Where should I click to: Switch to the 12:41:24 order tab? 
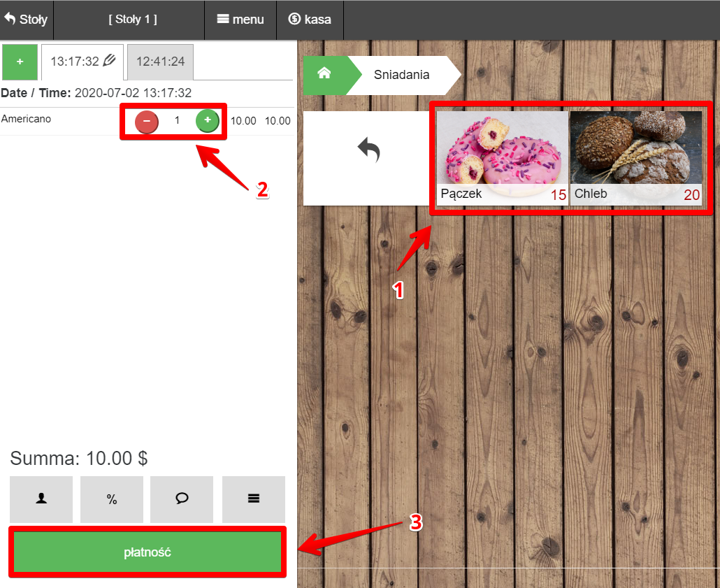coord(160,62)
